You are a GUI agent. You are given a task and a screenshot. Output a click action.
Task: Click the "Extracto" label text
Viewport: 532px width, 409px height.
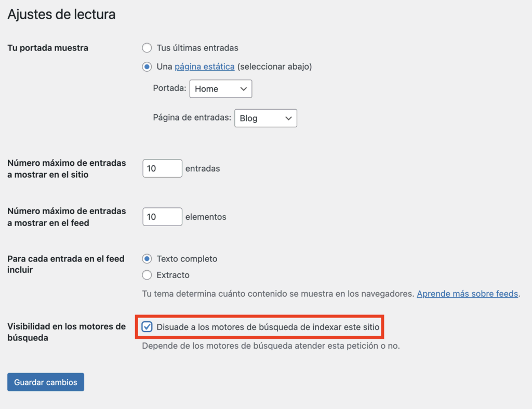click(x=173, y=275)
